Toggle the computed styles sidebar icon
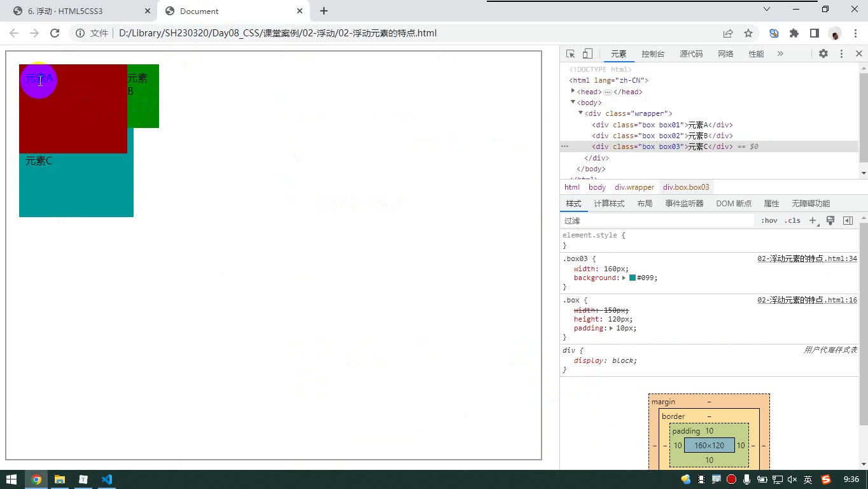 pyautogui.click(x=848, y=220)
